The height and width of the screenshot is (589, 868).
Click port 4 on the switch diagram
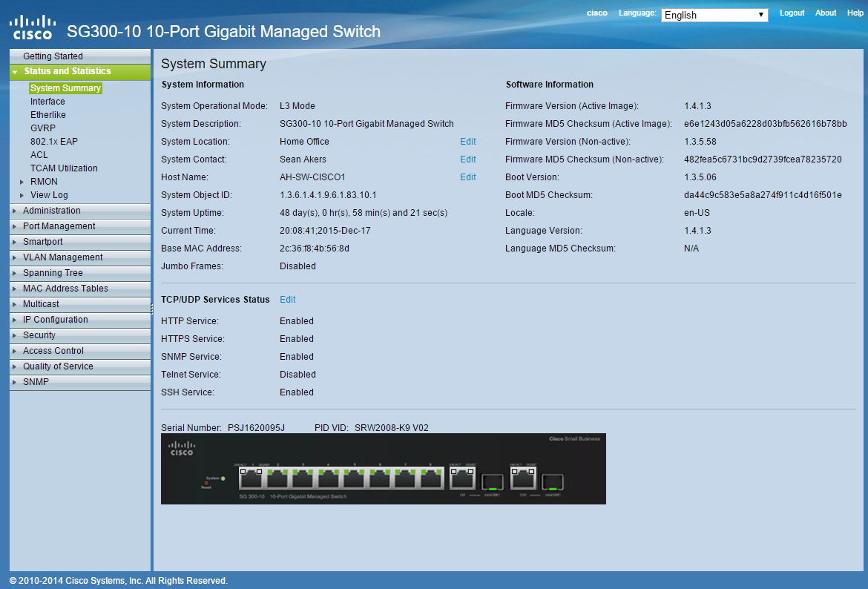[x=328, y=478]
